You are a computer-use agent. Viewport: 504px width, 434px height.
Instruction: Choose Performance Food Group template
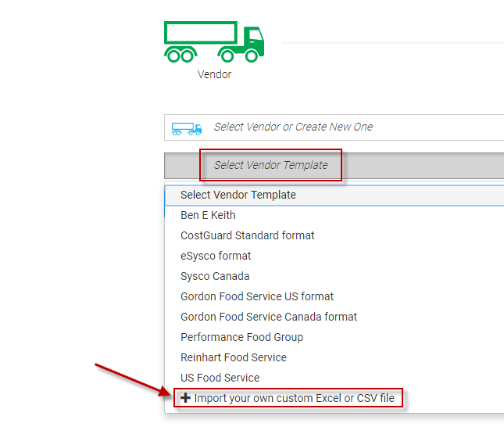click(x=241, y=337)
